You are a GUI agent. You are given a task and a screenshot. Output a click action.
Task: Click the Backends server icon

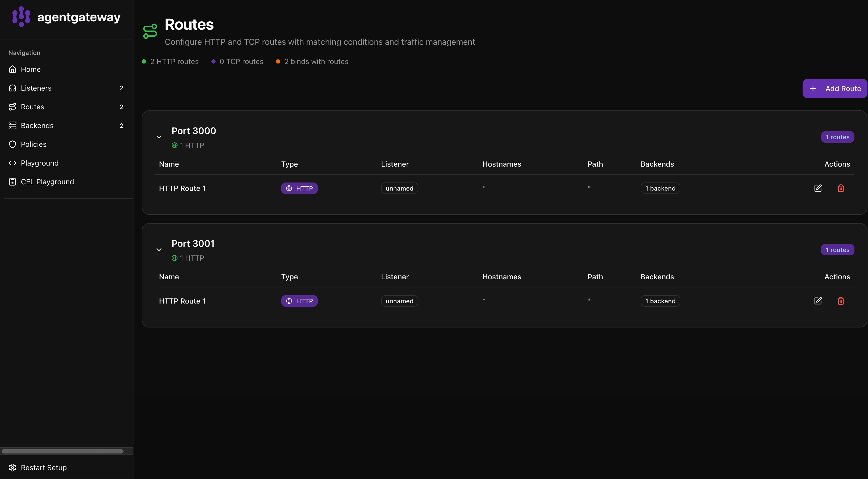point(13,125)
